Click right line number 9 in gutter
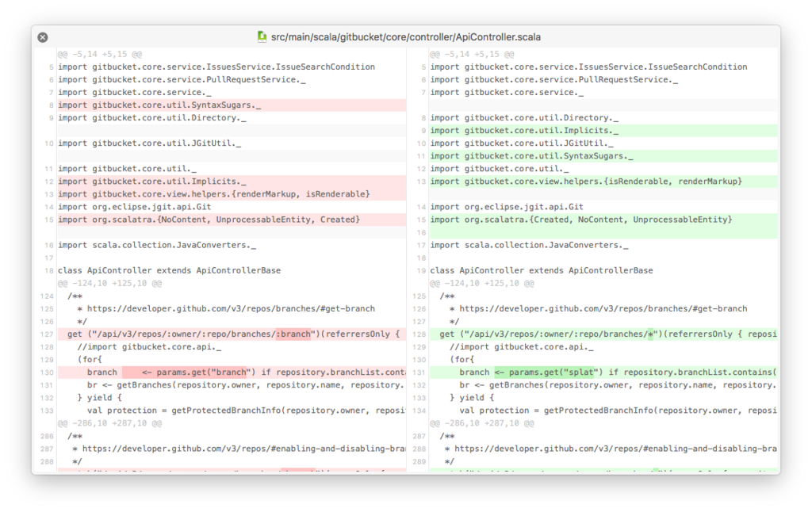This screenshot has height=512, width=812. coord(423,131)
